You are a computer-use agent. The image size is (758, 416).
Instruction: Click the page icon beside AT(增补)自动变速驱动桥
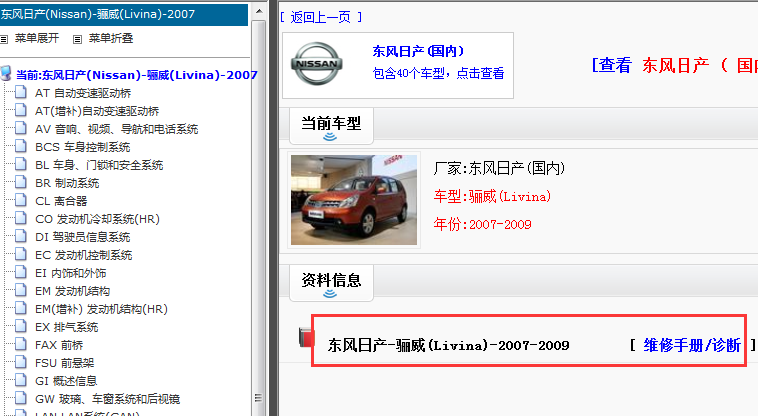21,110
